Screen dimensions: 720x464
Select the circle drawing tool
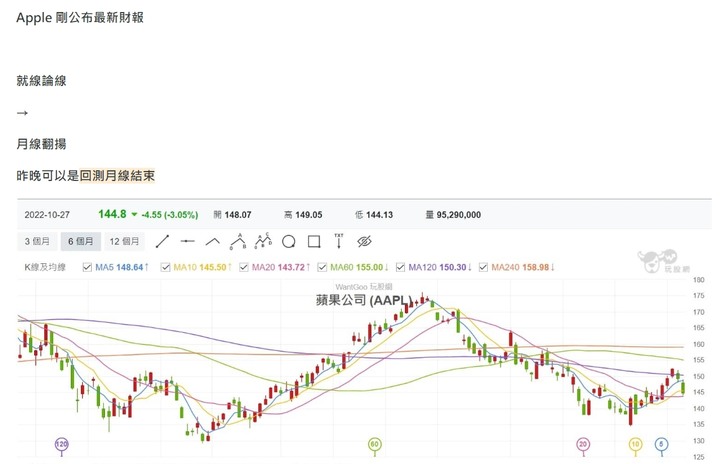[289, 241]
